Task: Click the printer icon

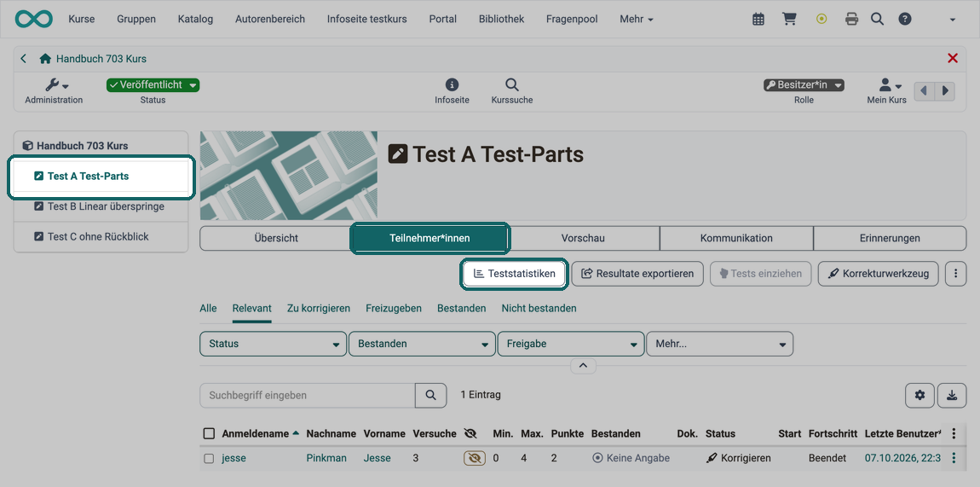Action: tap(851, 20)
